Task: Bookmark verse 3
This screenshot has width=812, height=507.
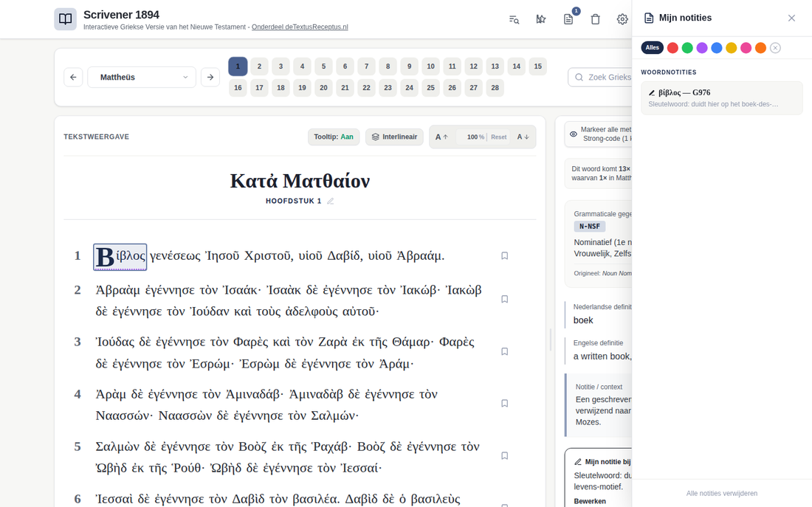Action: [504, 351]
